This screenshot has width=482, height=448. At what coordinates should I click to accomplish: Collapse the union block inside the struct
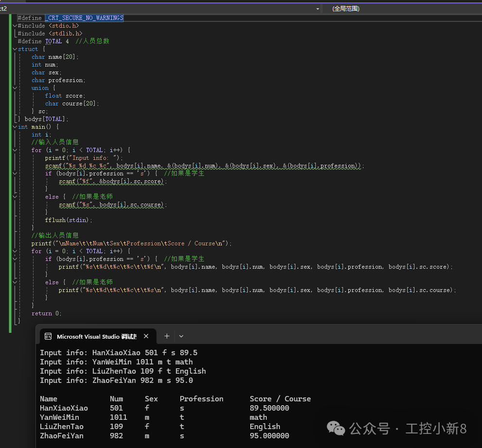[15, 88]
